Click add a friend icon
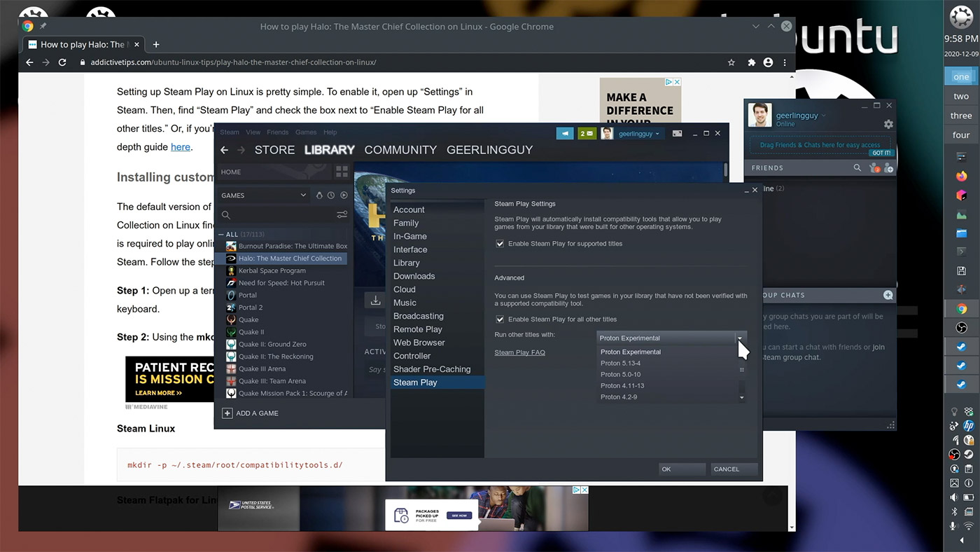Screen dimensions: 980x552 (x=888, y=168)
